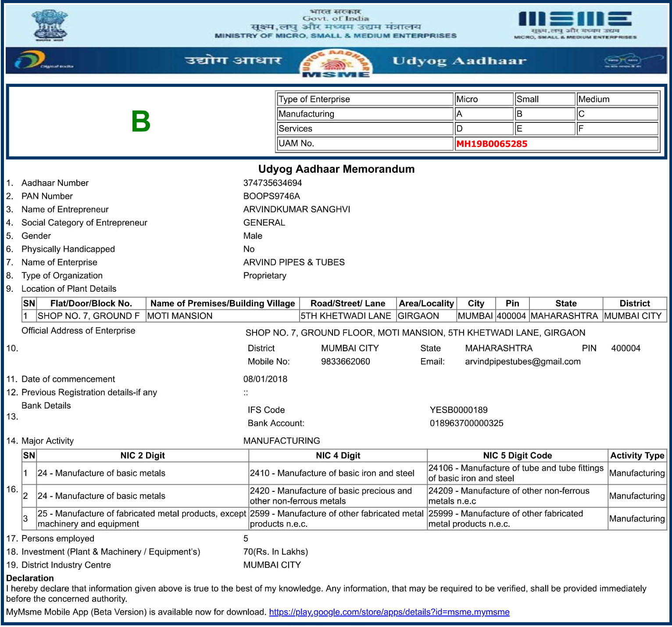Viewport: 672px width, 627px height.
Task: Click the Government of India emblem
Action: (x=50, y=25)
